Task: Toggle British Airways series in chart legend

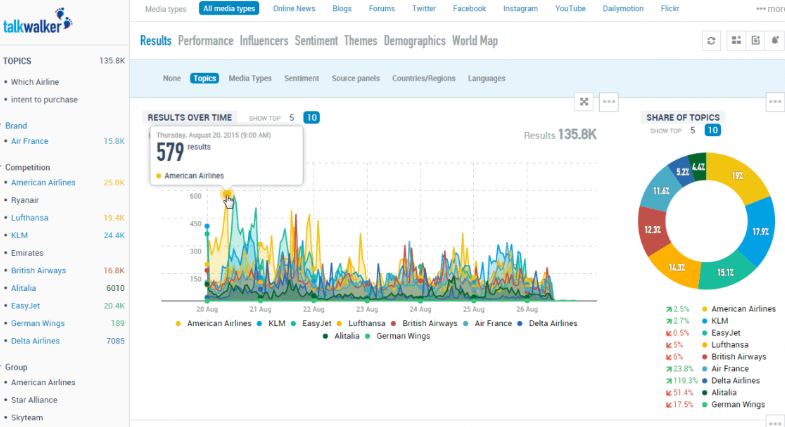Action: click(x=424, y=323)
